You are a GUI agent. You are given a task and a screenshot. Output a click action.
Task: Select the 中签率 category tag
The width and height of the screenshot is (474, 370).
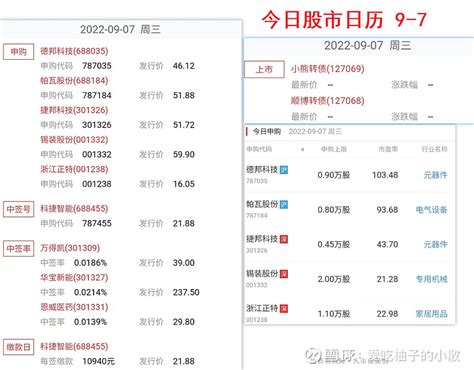pyautogui.click(x=18, y=249)
